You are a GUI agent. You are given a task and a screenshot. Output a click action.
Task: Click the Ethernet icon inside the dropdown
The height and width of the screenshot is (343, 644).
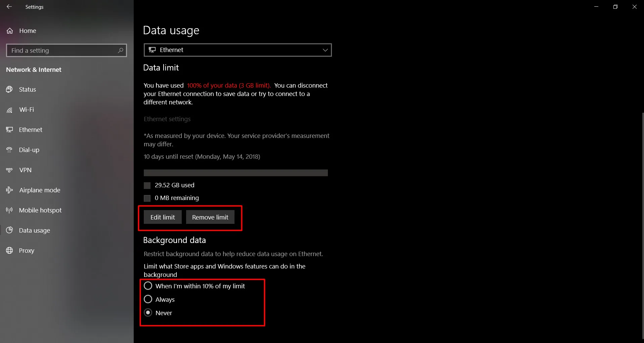[152, 50]
